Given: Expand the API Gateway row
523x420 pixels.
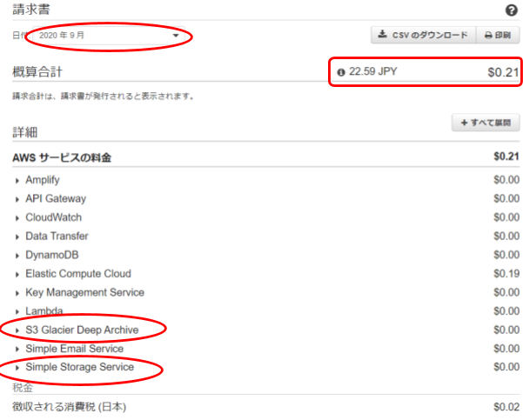Looking at the screenshot, I should (17, 199).
